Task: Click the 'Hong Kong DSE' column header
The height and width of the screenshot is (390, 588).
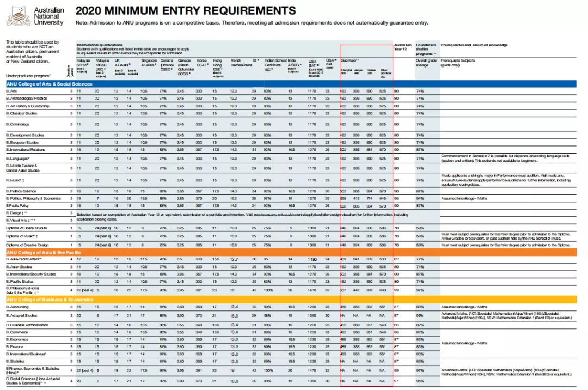Action: pos(218,68)
